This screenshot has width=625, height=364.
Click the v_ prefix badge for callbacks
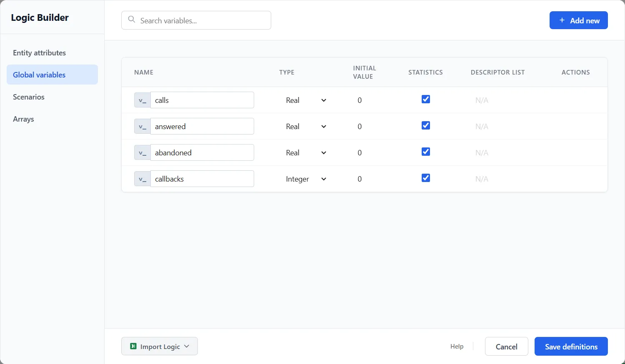(x=142, y=179)
